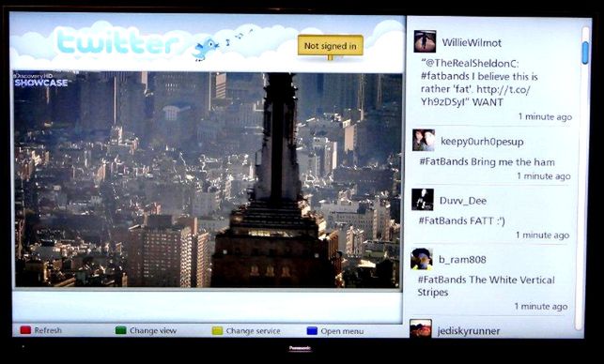The image size is (604, 364).
Task: Open Duvv_Dee's profile avatar
Action: coord(423,199)
